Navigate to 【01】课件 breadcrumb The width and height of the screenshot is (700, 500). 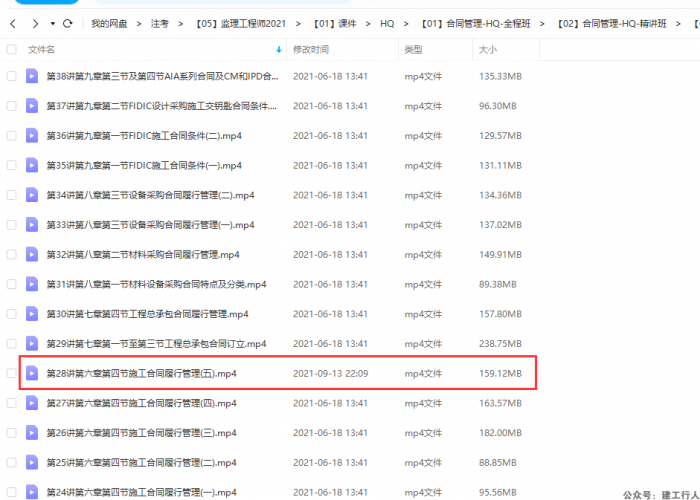[x=334, y=24]
